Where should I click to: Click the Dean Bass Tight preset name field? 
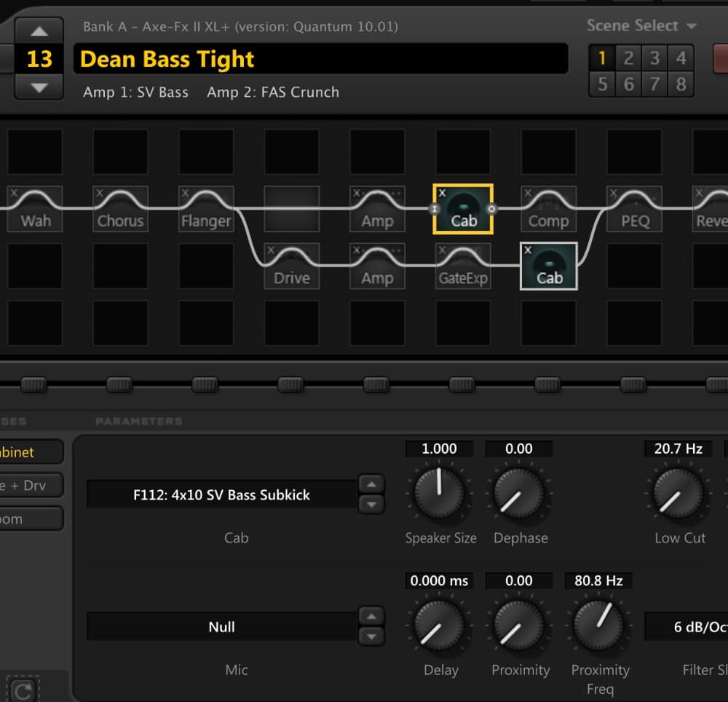point(321,59)
